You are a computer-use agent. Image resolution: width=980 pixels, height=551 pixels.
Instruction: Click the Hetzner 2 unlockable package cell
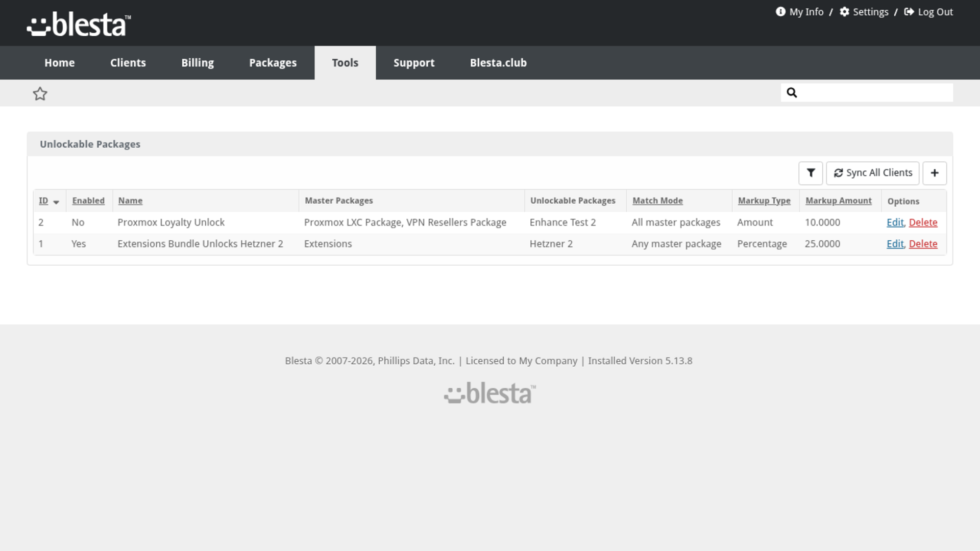click(x=551, y=244)
